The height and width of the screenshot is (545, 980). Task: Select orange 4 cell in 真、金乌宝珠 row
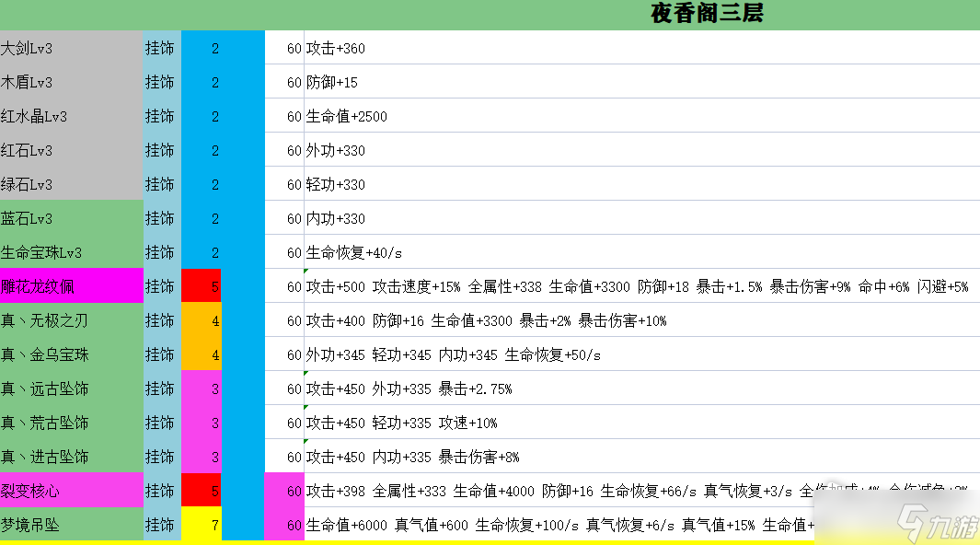(202, 354)
